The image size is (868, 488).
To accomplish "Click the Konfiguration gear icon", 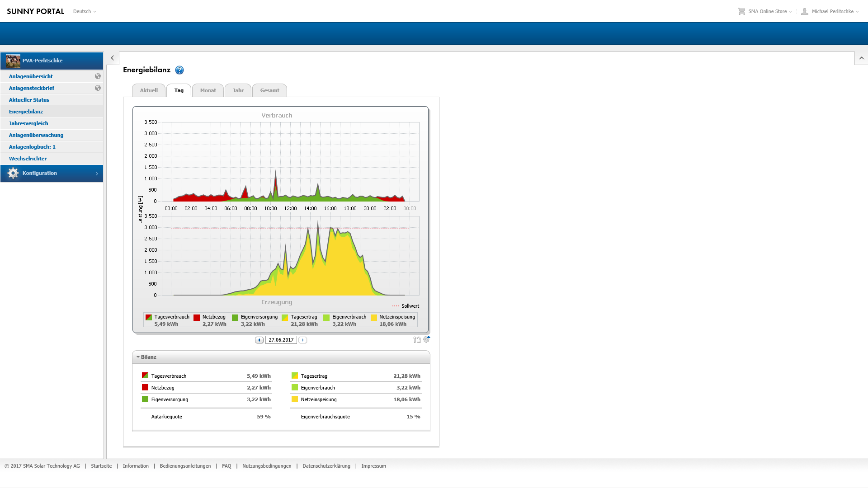I will coord(13,174).
